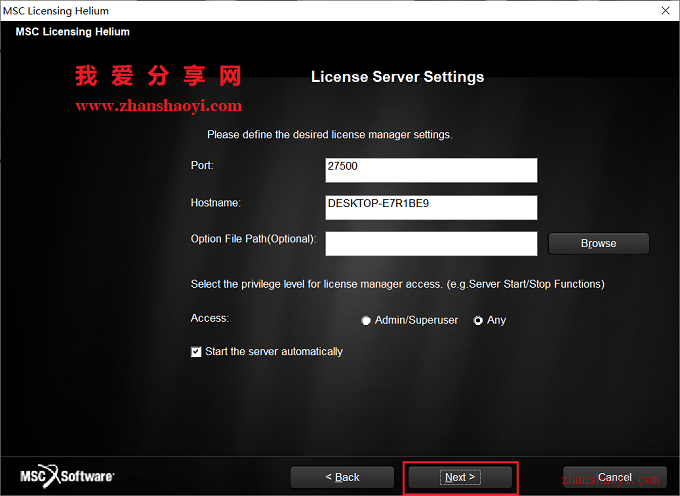Image resolution: width=680 pixels, height=496 pixels.
Task: Select the Any access radio button
Action: tap(478, 320)
